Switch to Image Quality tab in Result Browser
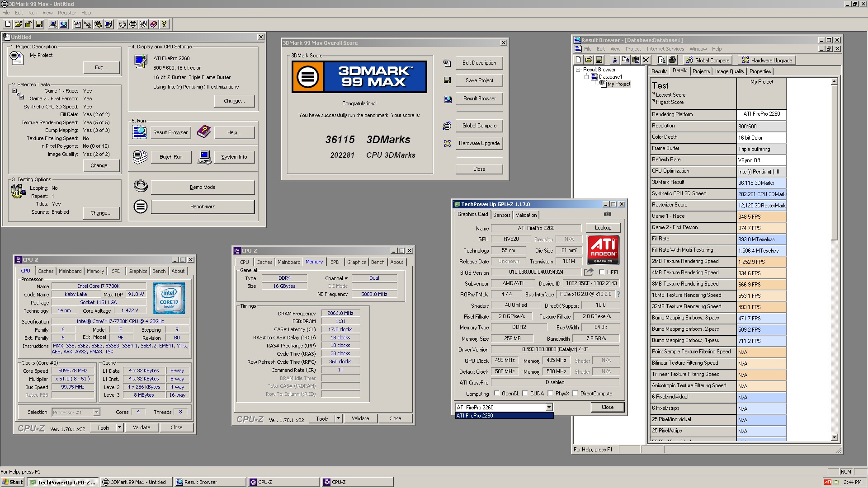This screenshot has height=488, width=868. (729, 71)
